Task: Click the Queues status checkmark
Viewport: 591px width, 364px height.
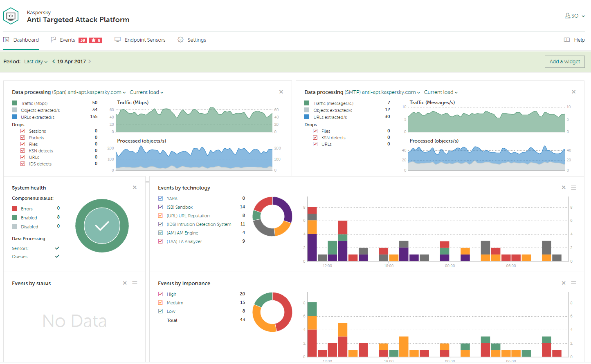Action: [x=57, y=256]
